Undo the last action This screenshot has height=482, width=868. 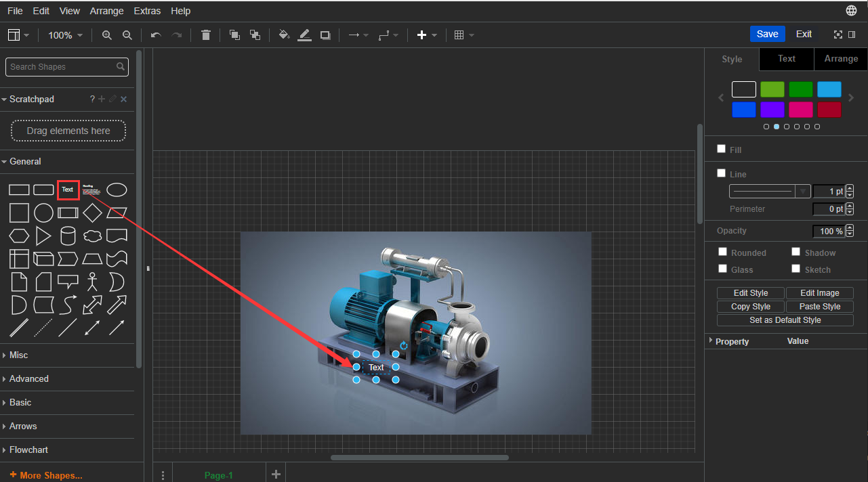pyautogui.click(x=156, y=35)
